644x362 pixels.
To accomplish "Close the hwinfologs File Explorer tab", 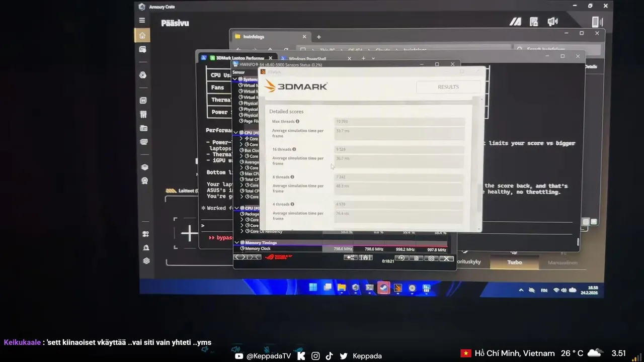I will 304,37.
